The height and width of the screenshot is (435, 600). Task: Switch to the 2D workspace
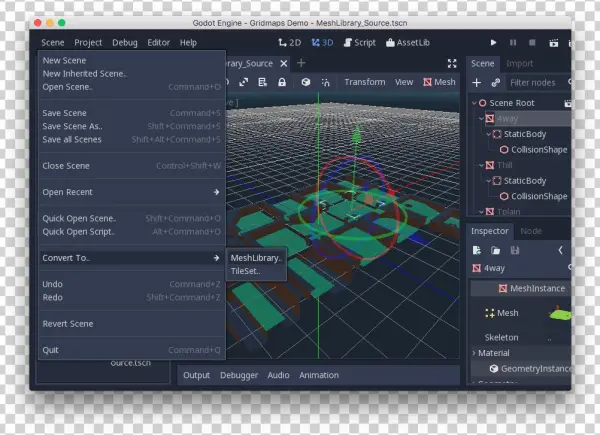[x=290, y=42]
